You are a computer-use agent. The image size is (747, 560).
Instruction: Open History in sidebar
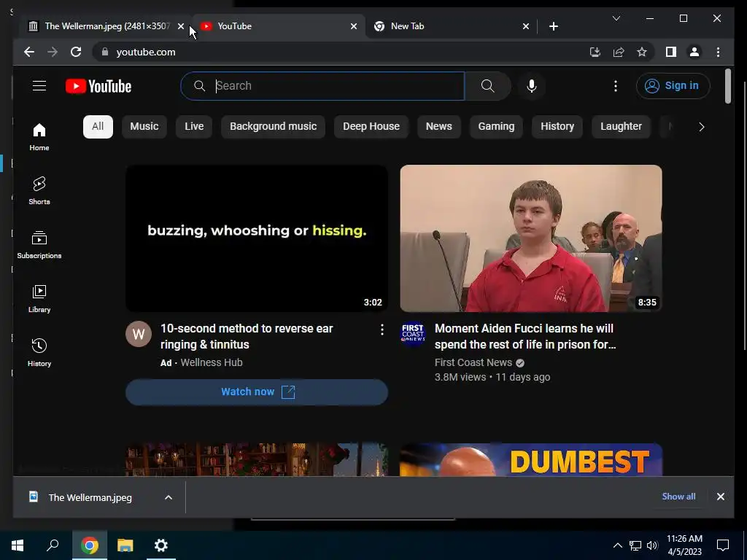click(39, 352)
